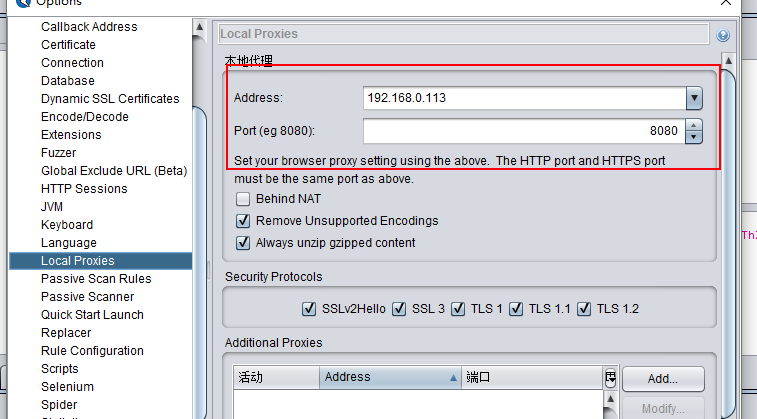The width and height of the screenshot is (757, 419).
Task: Click the proxies table scrollbar up arrow
Action: tap(611, 399)
